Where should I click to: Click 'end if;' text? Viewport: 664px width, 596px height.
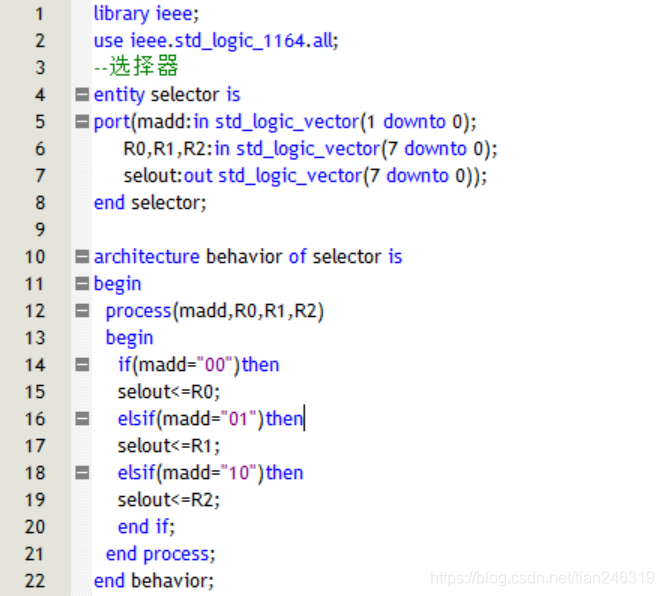146,527
